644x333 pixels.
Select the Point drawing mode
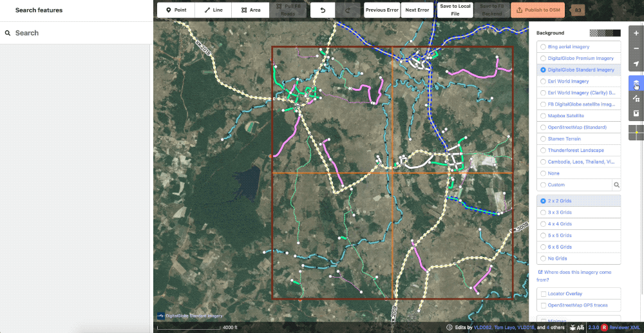(176, 10)
